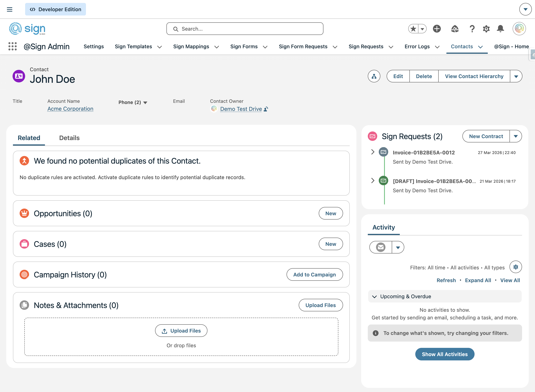
Task: Open the Settings nav item
Action: tap(94, 46)
